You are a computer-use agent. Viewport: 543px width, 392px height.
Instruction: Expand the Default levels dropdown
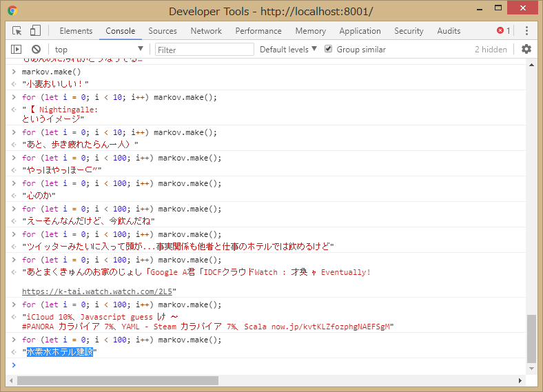tap(288, 49)
